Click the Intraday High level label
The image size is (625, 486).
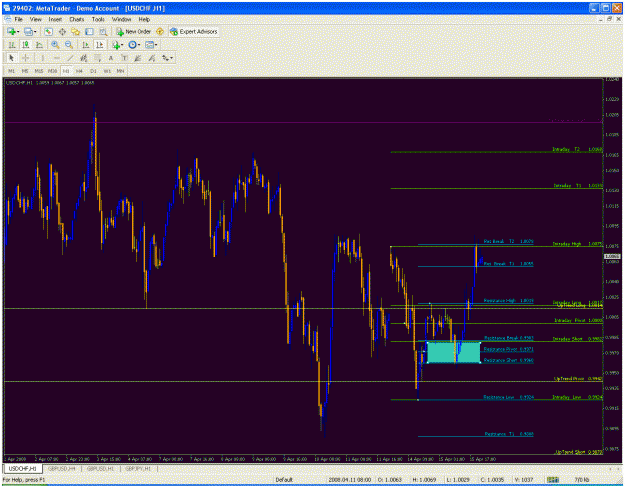(x=577, y=244)
